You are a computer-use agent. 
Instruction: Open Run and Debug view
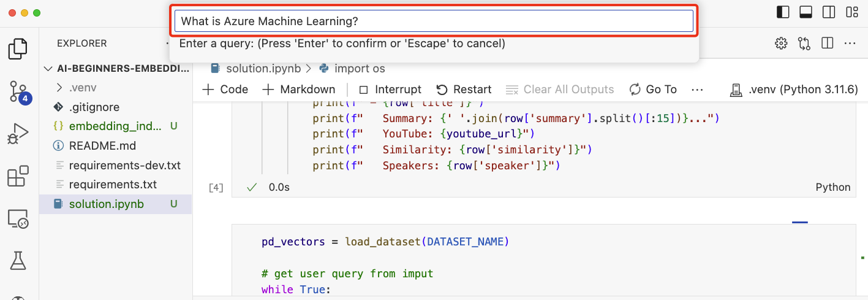pyautogui.click(x=18, y=134)
